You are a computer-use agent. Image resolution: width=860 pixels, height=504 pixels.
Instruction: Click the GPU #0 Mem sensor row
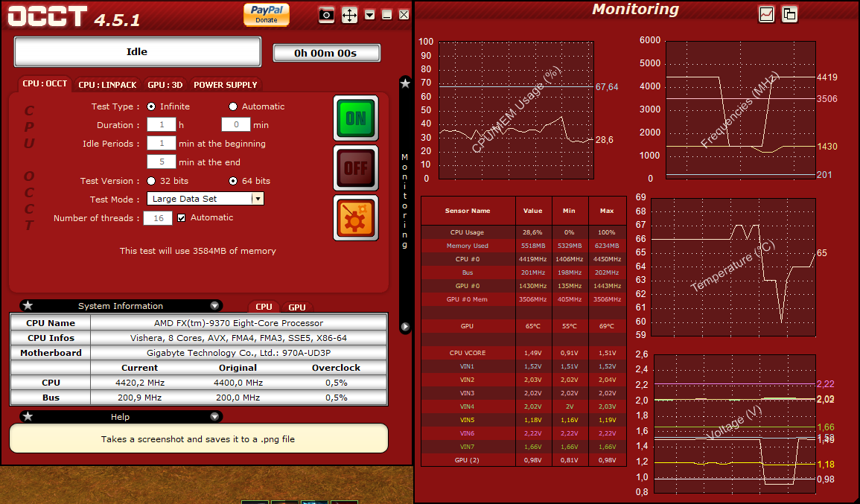pos(523,299)
